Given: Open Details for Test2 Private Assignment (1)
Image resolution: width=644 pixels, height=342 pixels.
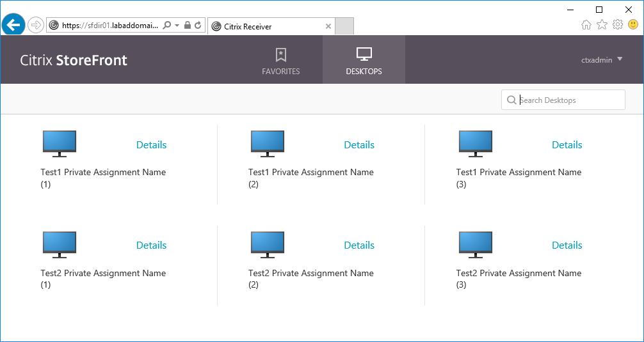Looking at the screenshot, I should click(x=151, y=245).
